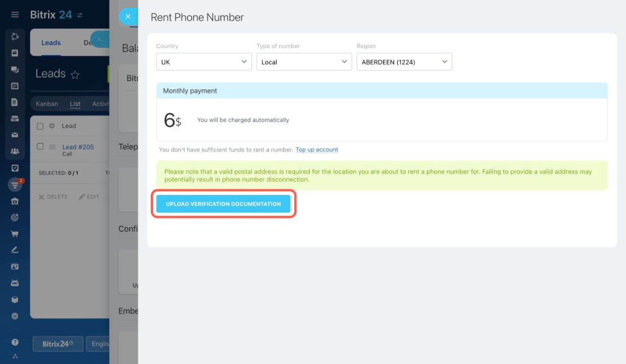Open the robot icon in sidebar
Screen dimensions: 626x364
click(x=15, y=283)
